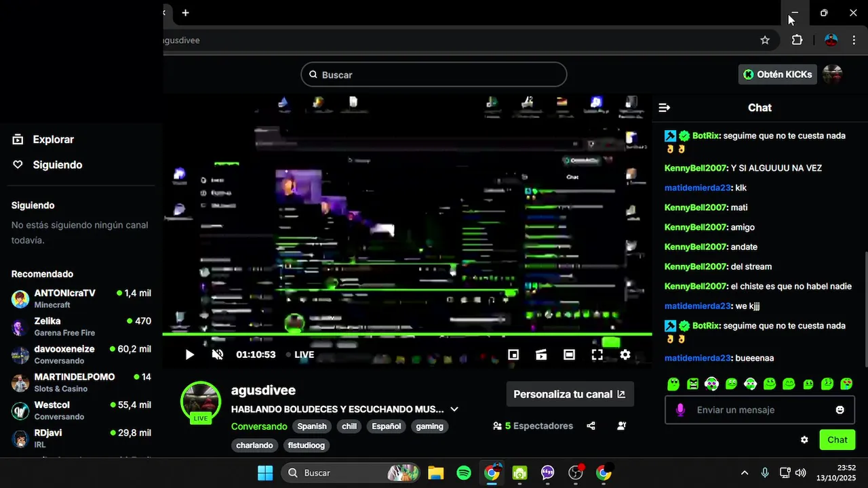Enter fullscreen video mode
The height and width of the screenshot is (488, 868).
(x=597, y=354)
